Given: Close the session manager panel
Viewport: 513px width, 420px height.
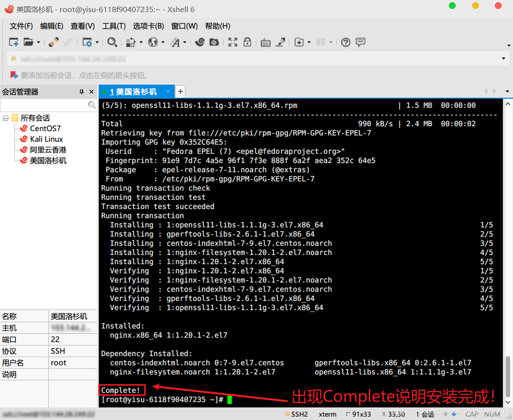Looking at the screenshot, I should coord(91,92).
